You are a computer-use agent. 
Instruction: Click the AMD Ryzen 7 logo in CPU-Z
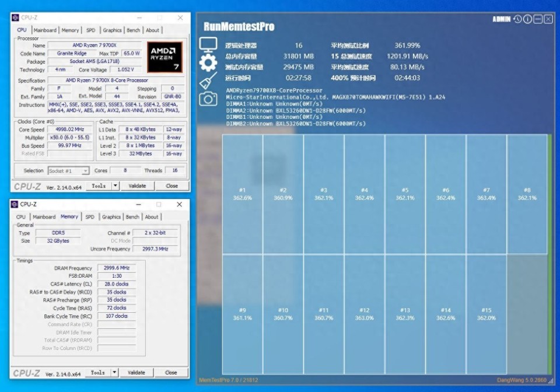pyautogui.click(x=164, y=57)
